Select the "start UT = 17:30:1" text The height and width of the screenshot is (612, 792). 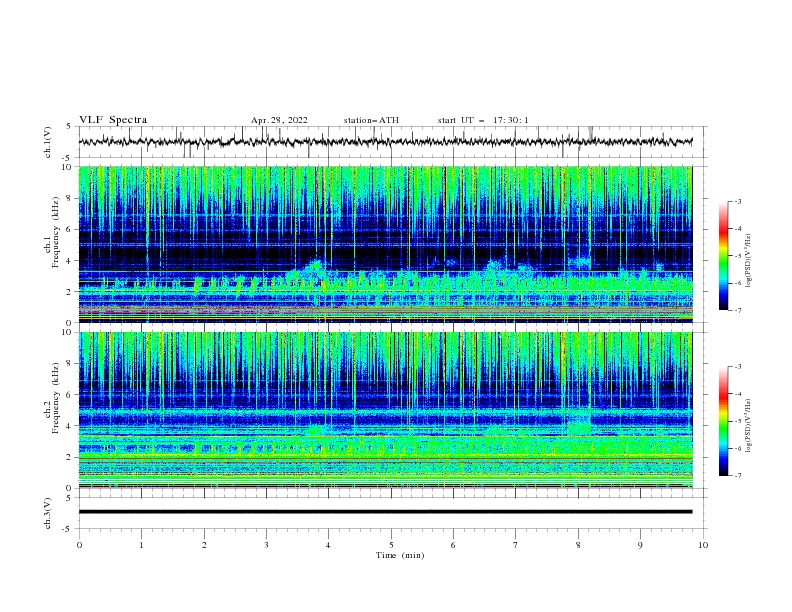483,120
